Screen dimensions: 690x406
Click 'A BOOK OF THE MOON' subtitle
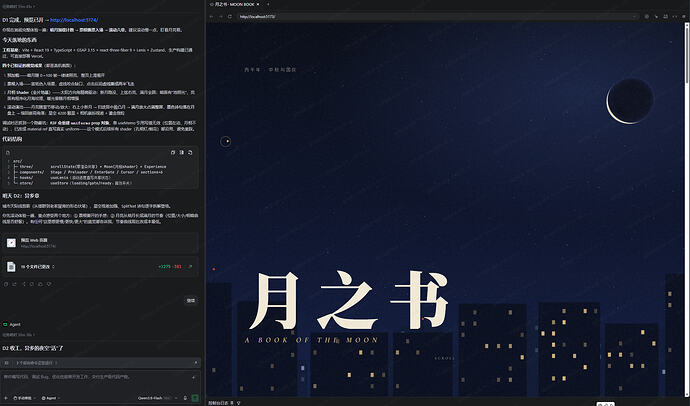312,340
